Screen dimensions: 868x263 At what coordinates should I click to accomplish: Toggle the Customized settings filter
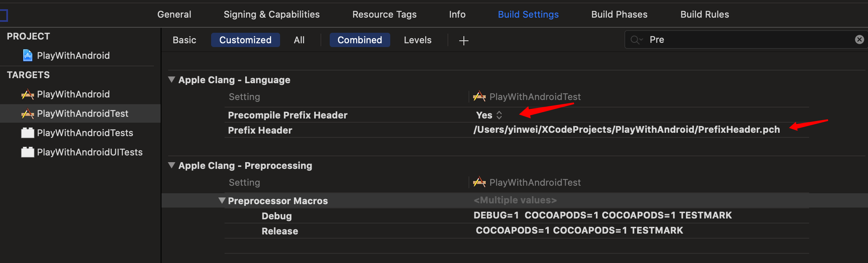tap(246, 40)
